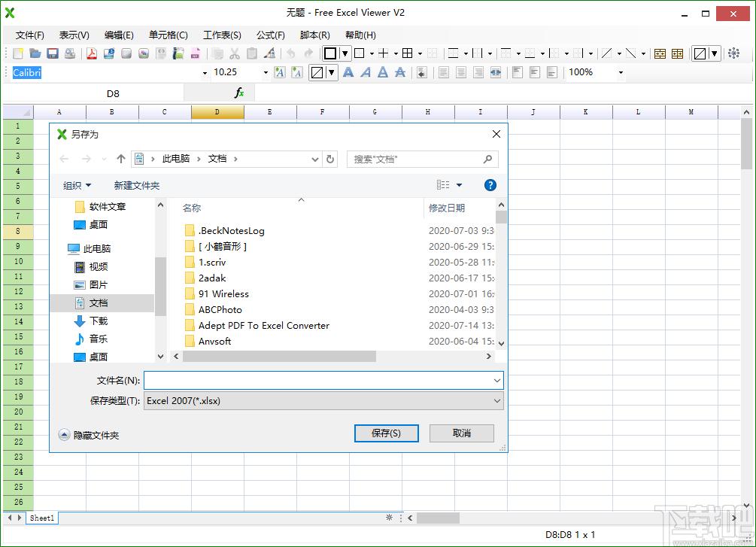
Task: Open the text fill color dropdown arrow
Action: pos(331,72)
